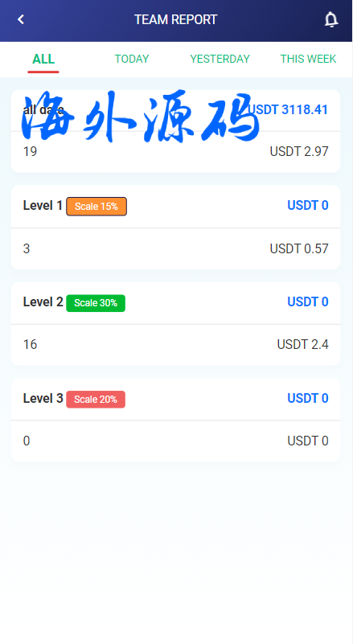
Task: Go back using the header arrow
Action: click(x=21, y=19)
